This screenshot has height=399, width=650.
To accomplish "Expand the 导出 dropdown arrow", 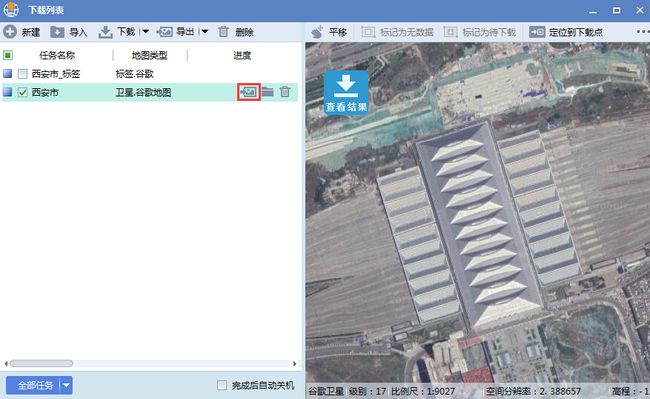I will pyautogui.click(x=204, y=31).
